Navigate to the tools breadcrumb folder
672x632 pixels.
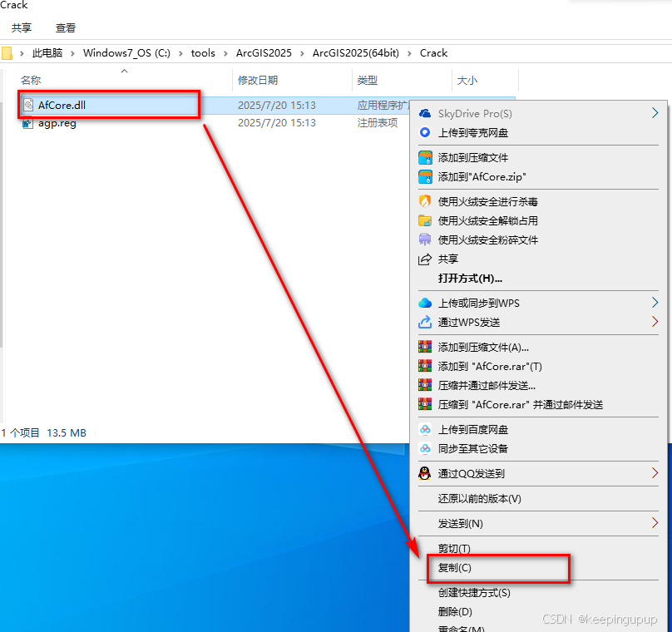pos(203,52)
